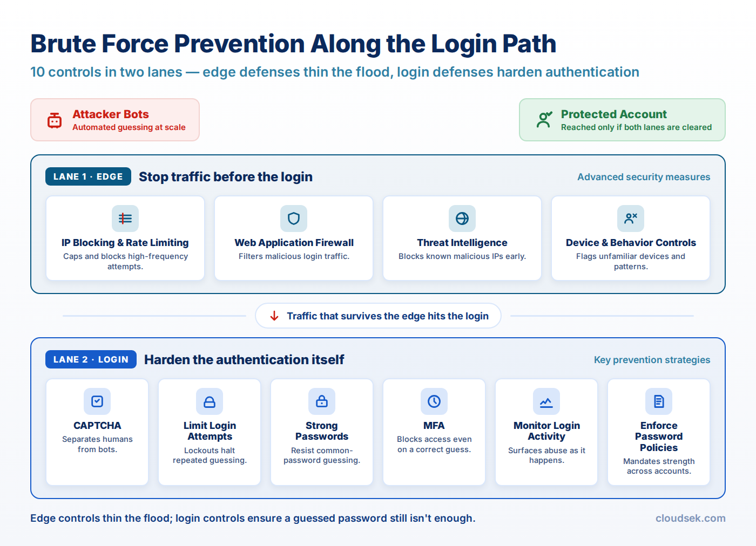Click 'Blocks known malicious IPs early.' text
Screen dimensions: 756x546
click(x=462, y=256)
